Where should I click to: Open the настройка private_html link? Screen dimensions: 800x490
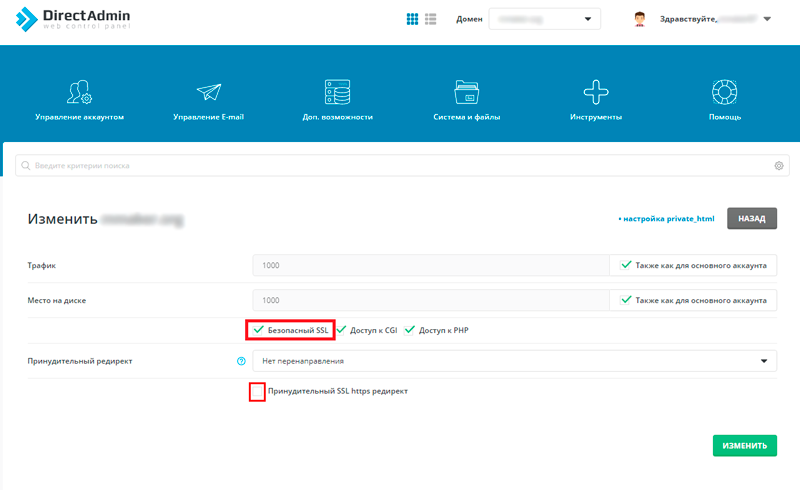click(x=667, y=218)
